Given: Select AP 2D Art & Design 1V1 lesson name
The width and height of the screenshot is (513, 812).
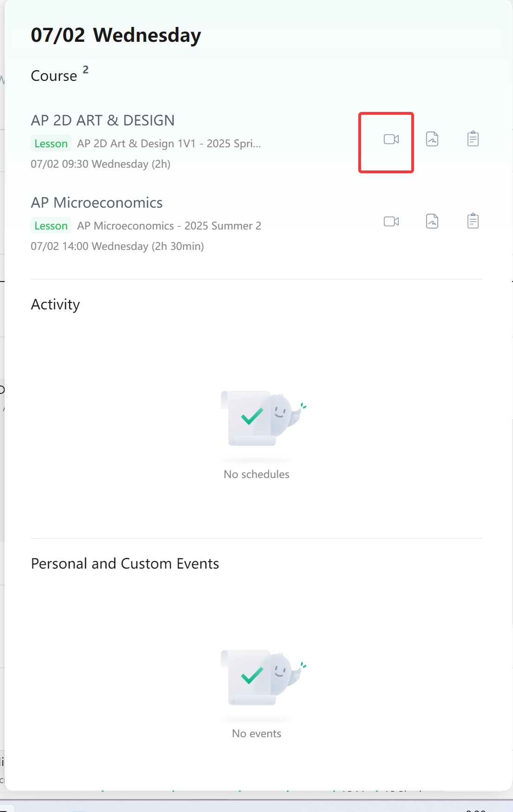Looking at the screenshot, I should click(x=169, y=144).
